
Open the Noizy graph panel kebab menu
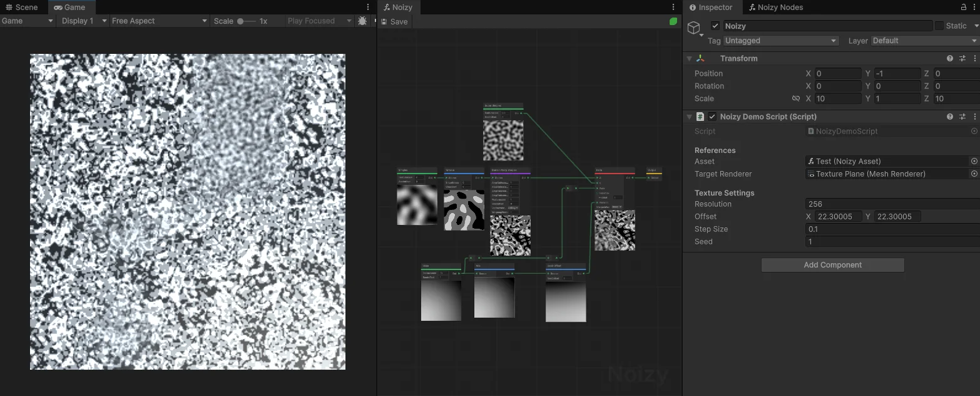[673, 8]
